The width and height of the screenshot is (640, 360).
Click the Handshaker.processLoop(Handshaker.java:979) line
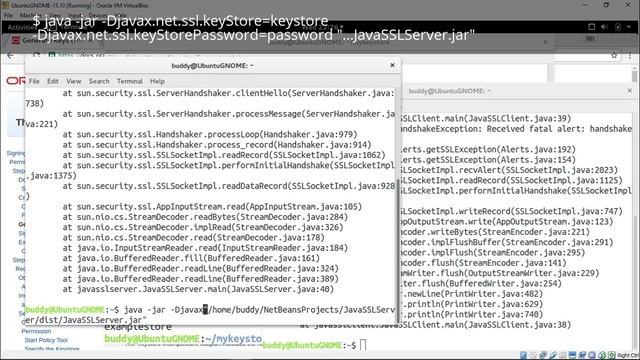(x=210, y=134)
